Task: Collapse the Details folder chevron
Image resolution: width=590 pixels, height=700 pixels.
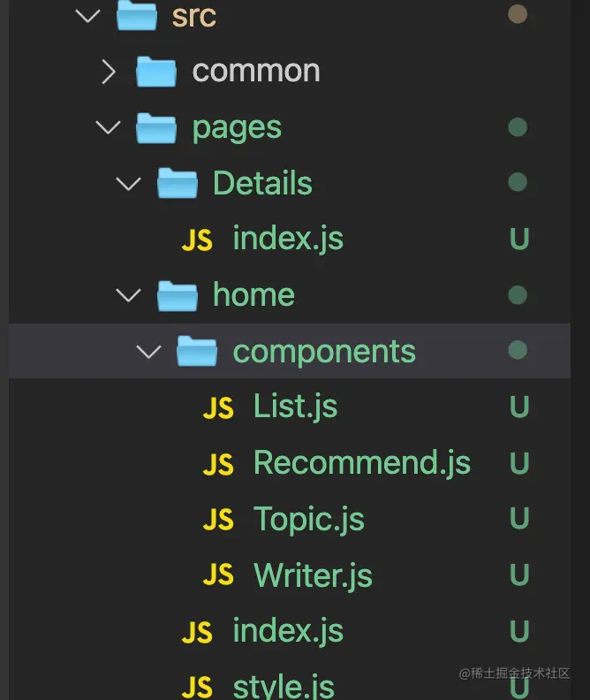Action: click(129, 184)
